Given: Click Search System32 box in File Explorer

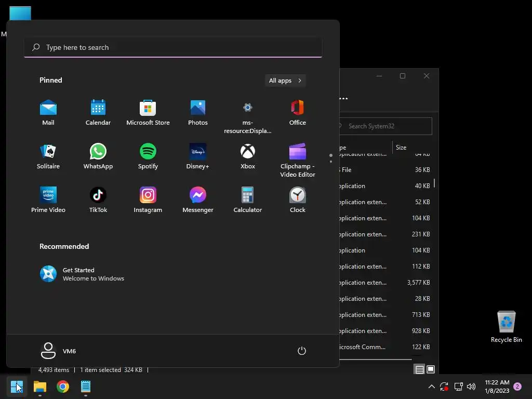Looking at the screenshot, I should (386, 126).
